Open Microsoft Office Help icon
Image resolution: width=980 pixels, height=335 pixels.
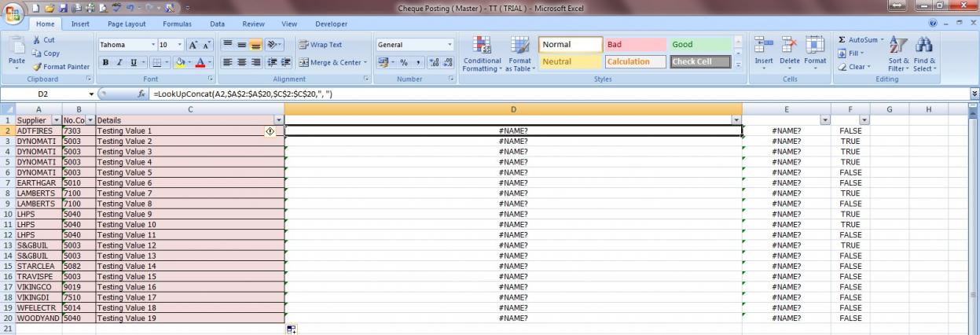pyautogui.click(x=934, y=24)
